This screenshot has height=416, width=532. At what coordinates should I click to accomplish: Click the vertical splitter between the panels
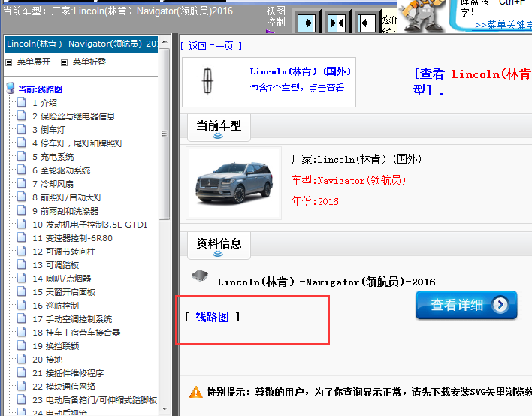pyautogui.click(x=175, y=224)
